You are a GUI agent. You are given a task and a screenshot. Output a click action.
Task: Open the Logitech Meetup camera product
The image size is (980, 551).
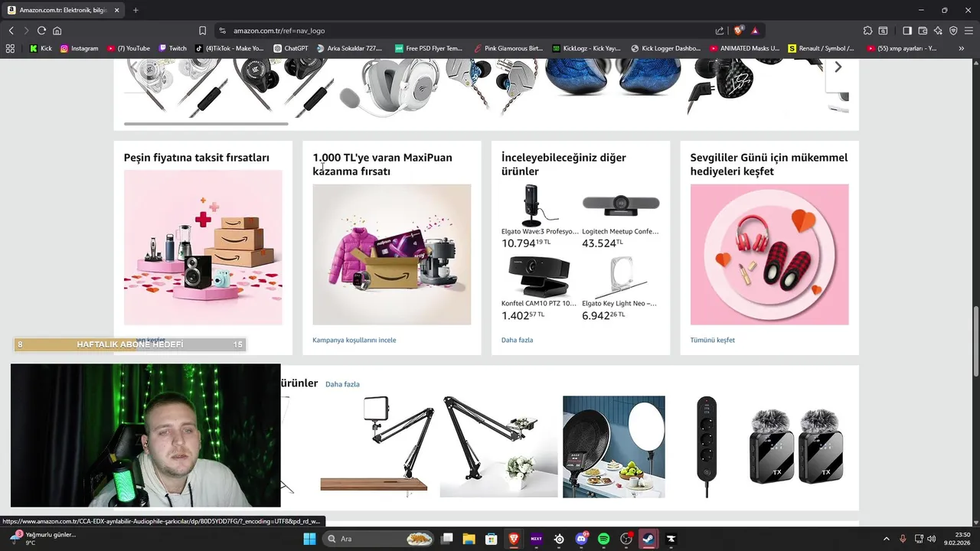(x=620, y=204)
